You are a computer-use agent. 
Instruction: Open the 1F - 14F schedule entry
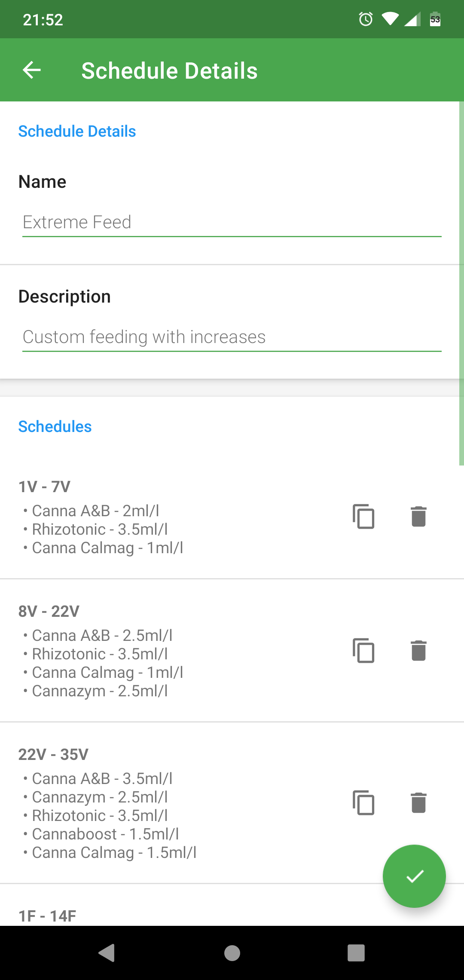172,916
